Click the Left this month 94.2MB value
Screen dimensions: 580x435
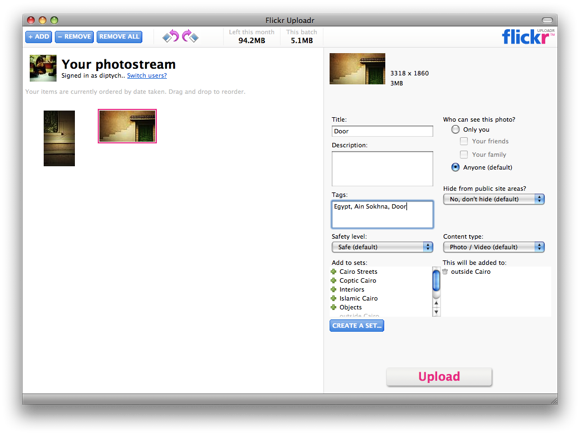(252, 40)
